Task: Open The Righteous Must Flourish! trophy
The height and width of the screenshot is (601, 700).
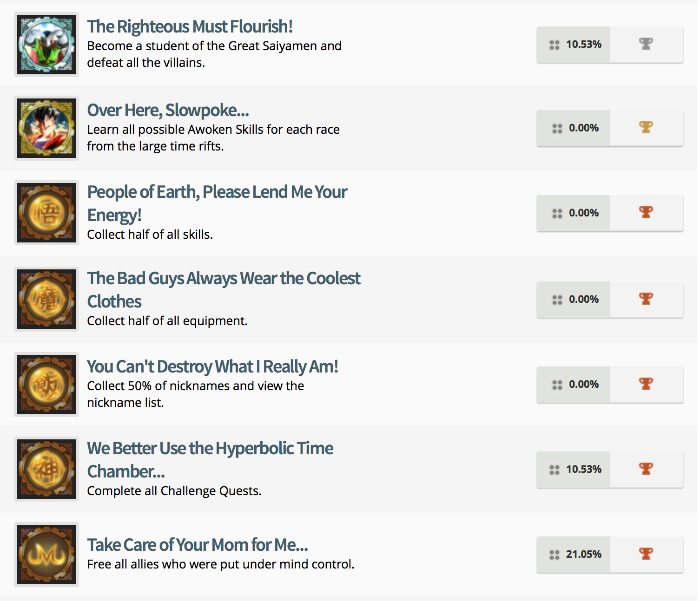Action: pos(190,27)
